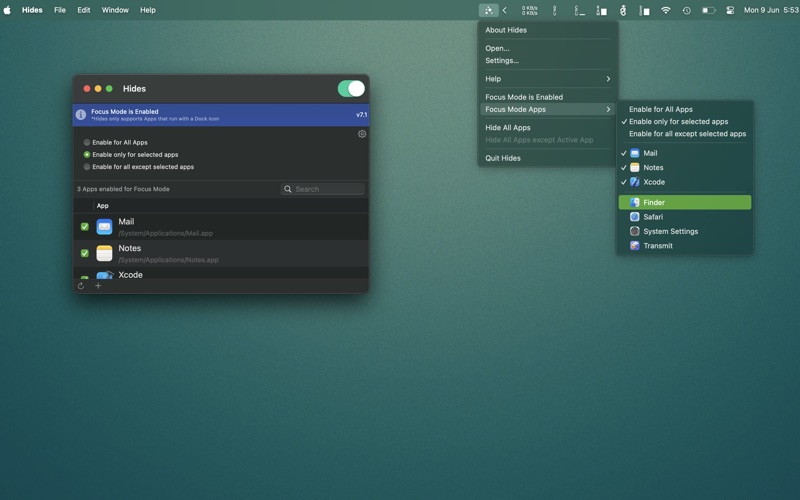This screenshot has width=800, height=500.
Task: Click System Settings icon in submenu
Action: pyautogui.click(x=635, y=231)
